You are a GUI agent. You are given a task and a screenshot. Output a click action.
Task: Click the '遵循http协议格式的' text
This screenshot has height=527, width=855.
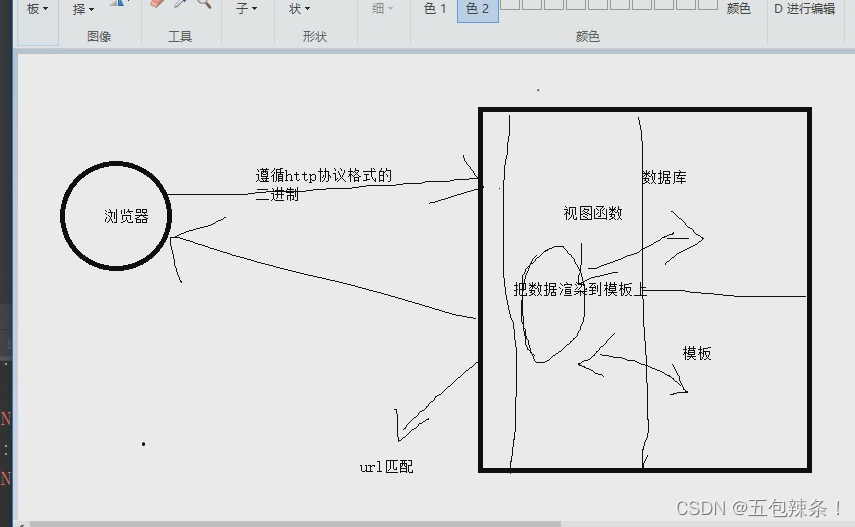tap(324, 176)
